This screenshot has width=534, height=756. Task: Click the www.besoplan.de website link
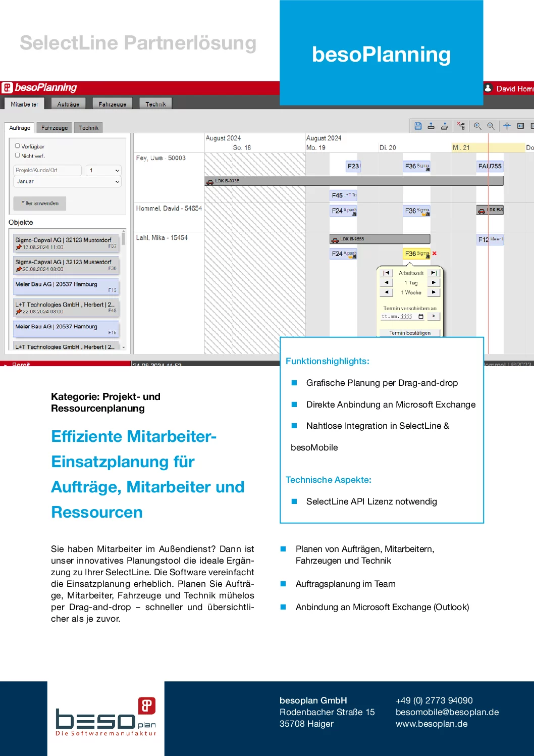coord(432,724)
